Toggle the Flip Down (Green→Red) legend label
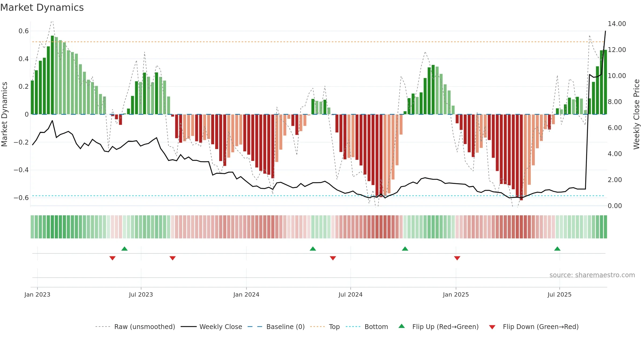The height and width of the screenshot is (362, 644). point(541,327)
